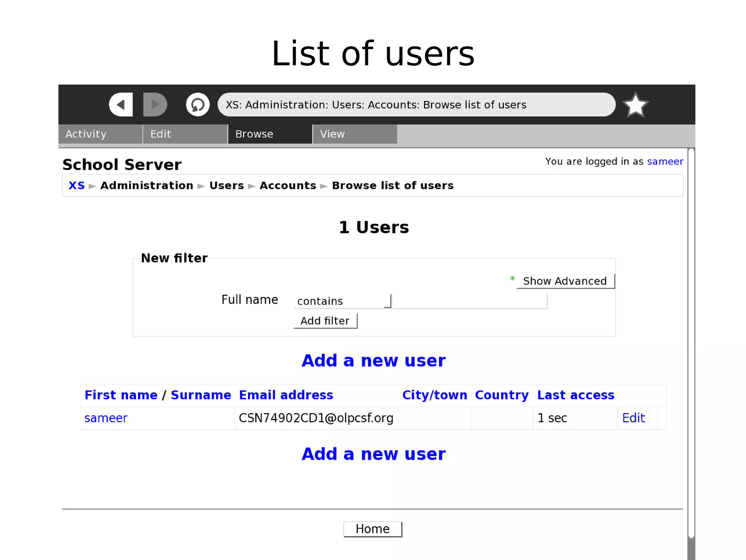Go back with the left arrow button
This screenshot has width=746, height=560.
[121, 105]
